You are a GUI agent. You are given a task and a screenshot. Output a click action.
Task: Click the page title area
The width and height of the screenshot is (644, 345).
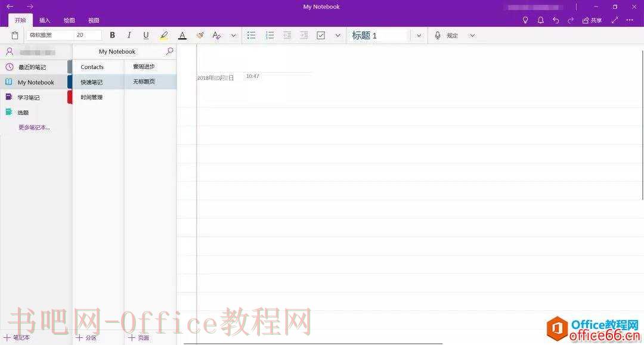(x=255, y=63)
